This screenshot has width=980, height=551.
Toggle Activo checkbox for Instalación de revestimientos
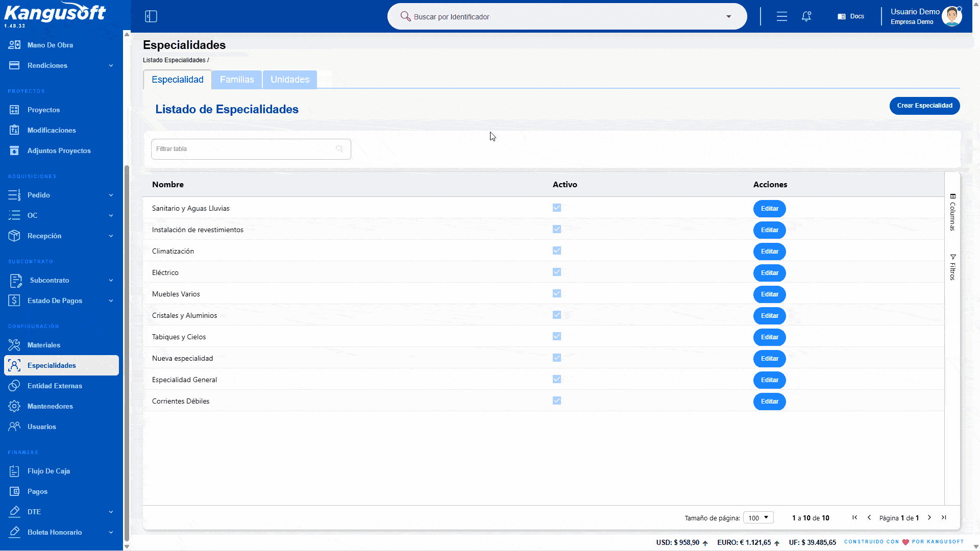pos(557,230)
